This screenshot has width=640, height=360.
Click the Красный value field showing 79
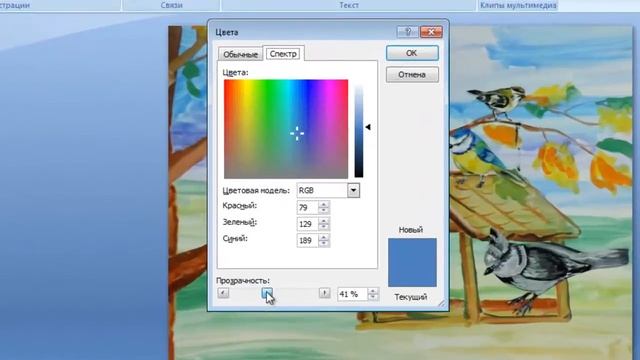click(307, 207)
